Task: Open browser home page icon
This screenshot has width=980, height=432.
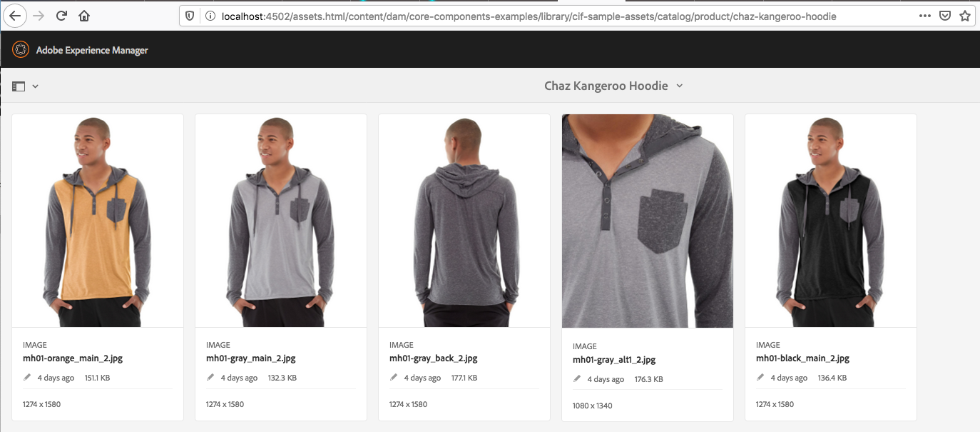Action: tap(84, 16)
